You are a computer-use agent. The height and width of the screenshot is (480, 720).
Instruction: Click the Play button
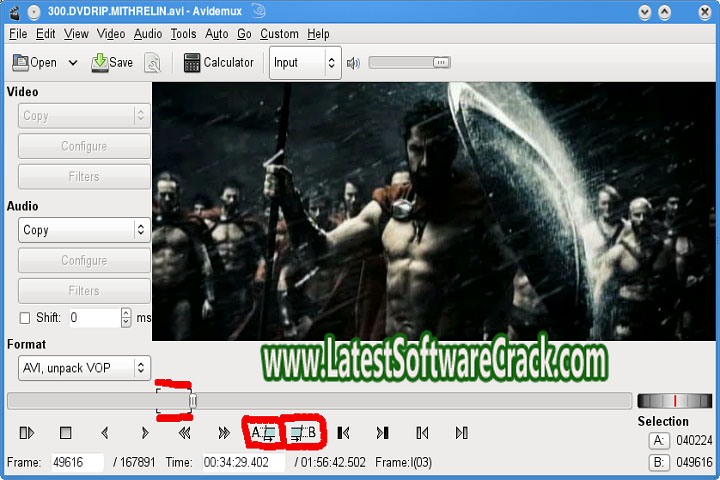pos(27,433)
